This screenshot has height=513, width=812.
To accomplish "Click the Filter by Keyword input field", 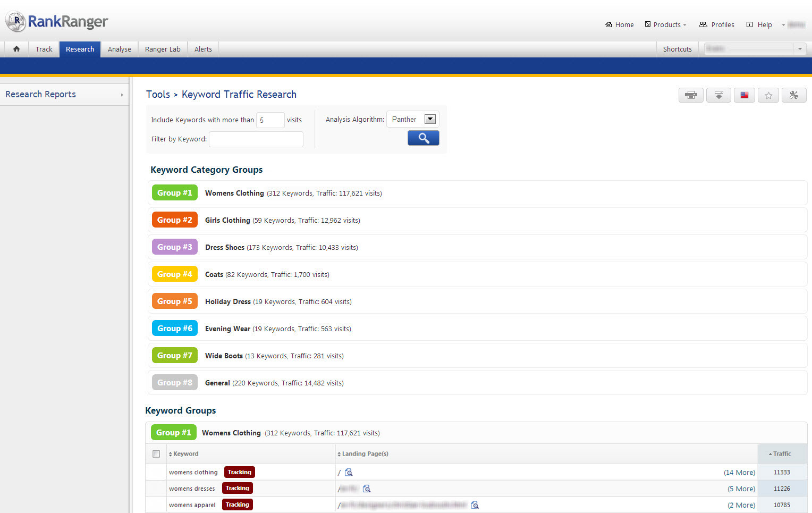I will tap(256, 139).
